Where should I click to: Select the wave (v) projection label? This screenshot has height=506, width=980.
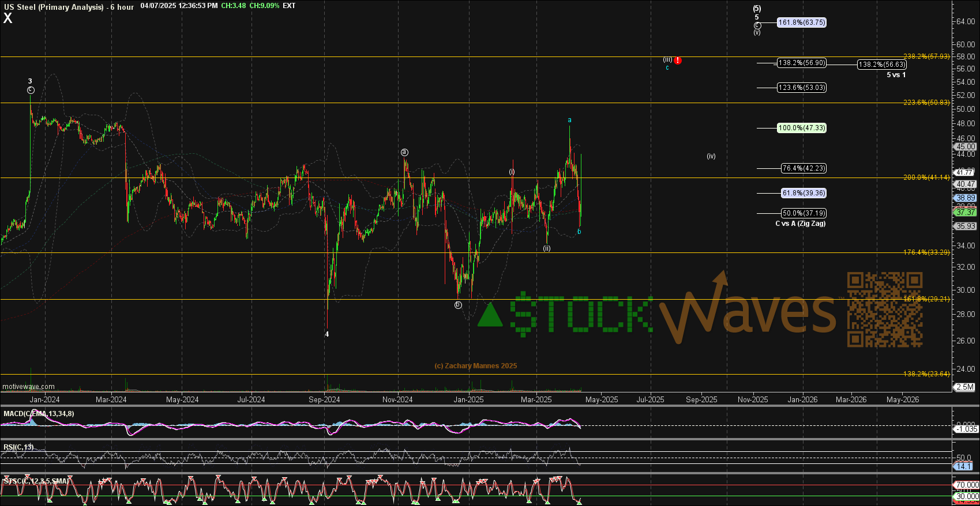point(757,32)
